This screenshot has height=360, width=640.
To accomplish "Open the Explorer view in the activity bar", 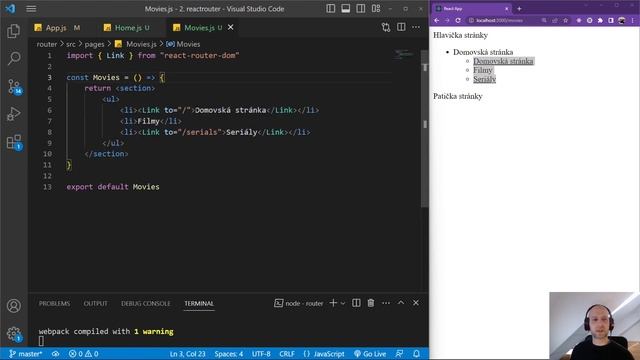I will click(13, 31).
